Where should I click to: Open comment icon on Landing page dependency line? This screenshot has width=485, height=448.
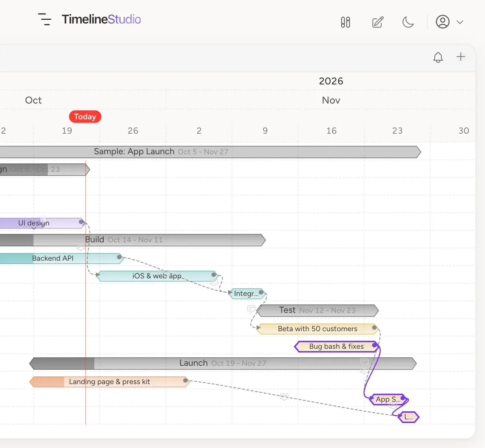pyautogui.click(x=284, y=397)
